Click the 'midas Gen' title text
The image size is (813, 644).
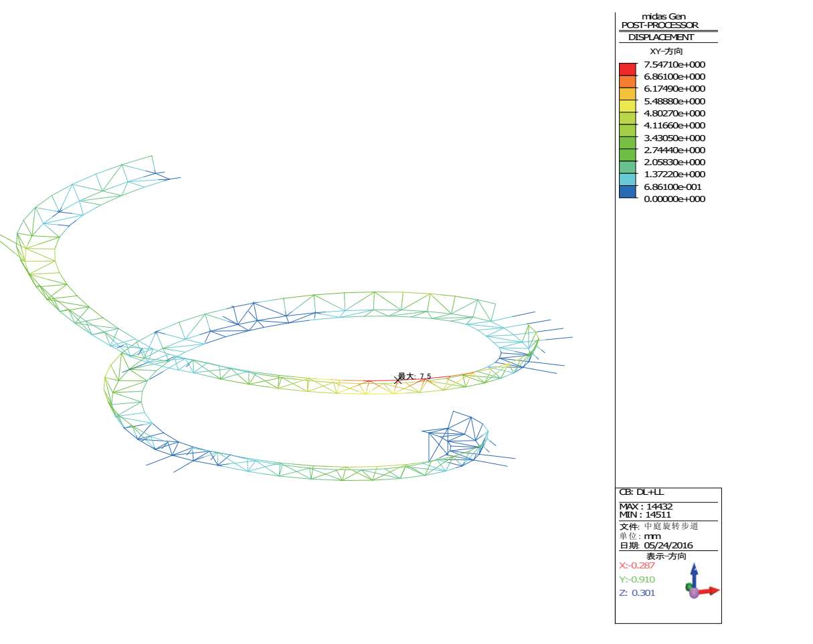pos(663,17)
